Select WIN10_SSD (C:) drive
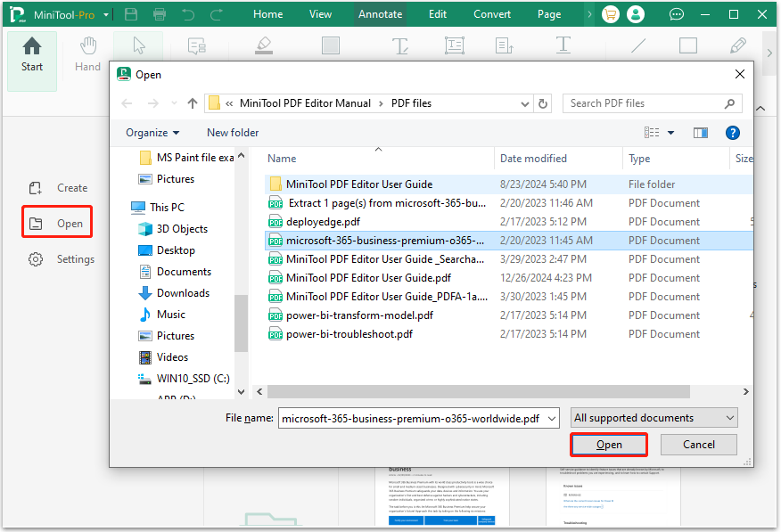This screenshot has width=781, height=532. point(185,379)
